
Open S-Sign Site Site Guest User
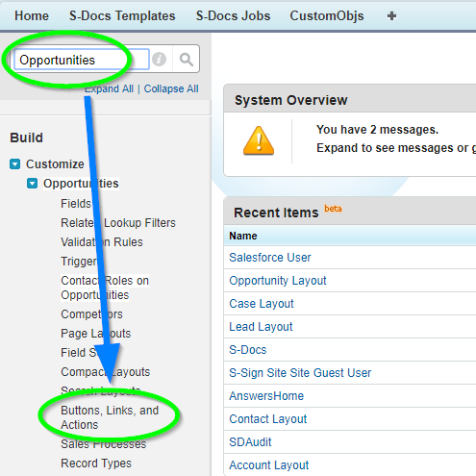click(300, 373)
